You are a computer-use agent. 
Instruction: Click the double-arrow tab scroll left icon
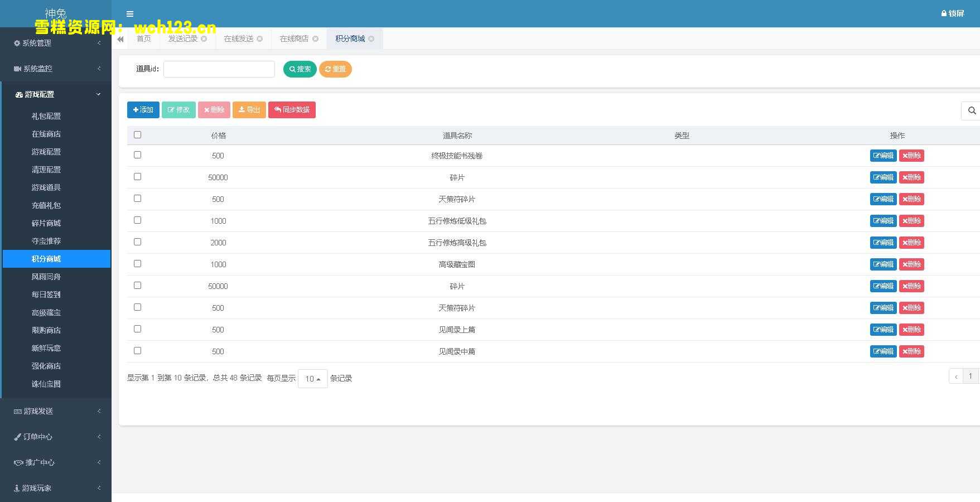120,39
